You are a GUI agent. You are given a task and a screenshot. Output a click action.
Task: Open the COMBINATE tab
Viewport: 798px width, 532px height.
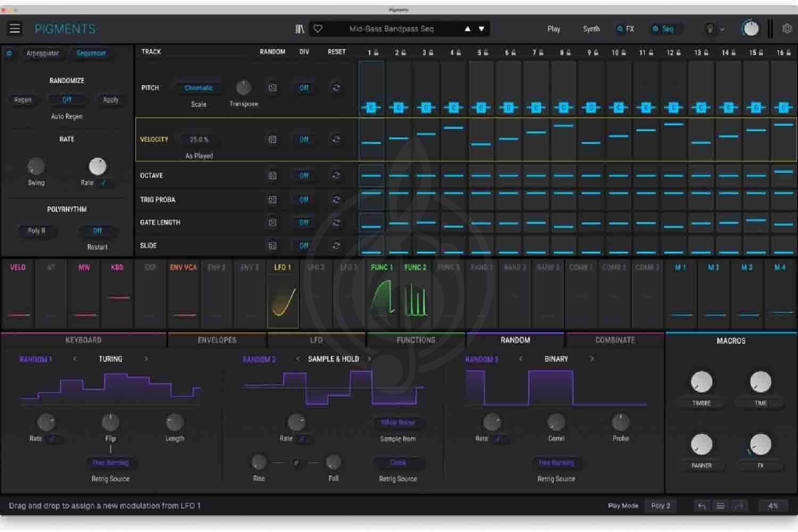(615, 340)
